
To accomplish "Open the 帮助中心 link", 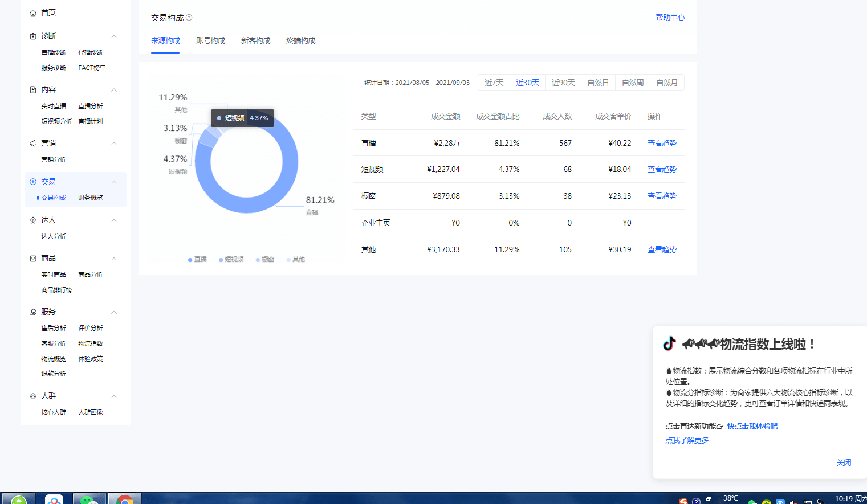I will (x=670, y=18).
